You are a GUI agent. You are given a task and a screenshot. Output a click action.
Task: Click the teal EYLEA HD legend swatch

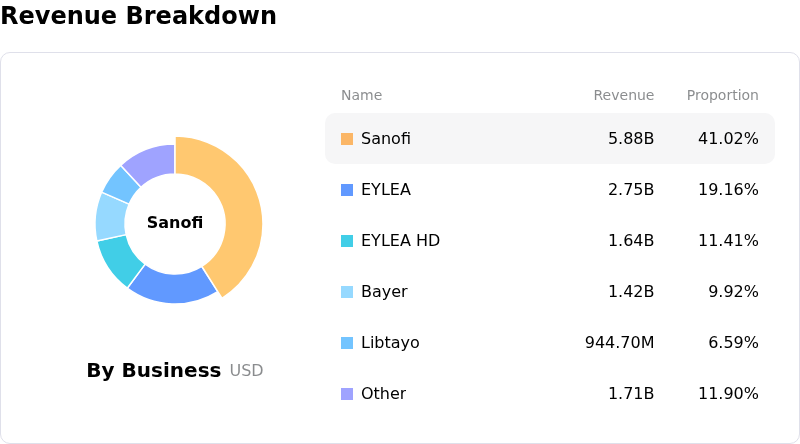coord(347,241)
